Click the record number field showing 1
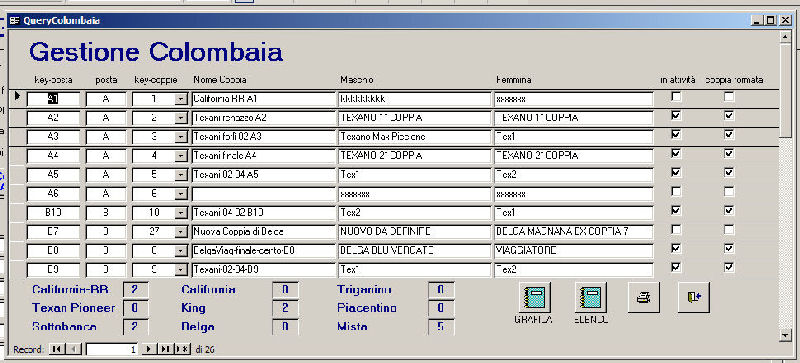The height and width of the screenshot is (363, 800). pyautogui.click(x=112, y=349)
